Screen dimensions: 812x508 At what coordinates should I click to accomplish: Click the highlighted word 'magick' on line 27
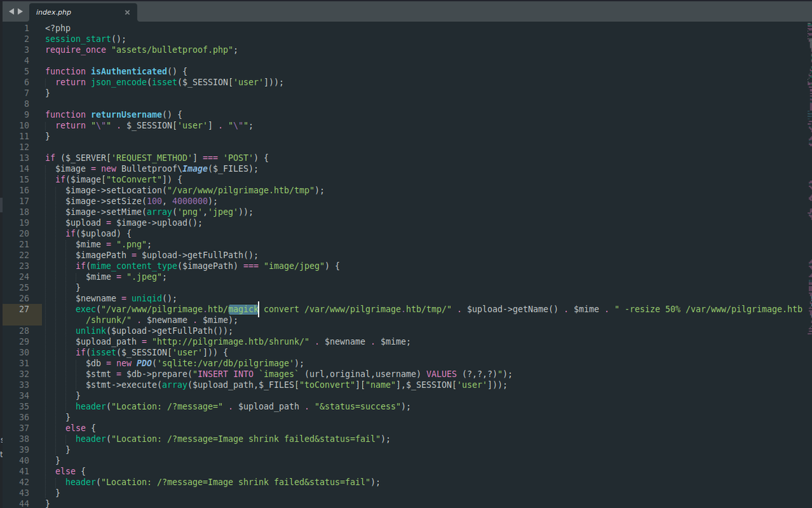click(x=244, y=309)
